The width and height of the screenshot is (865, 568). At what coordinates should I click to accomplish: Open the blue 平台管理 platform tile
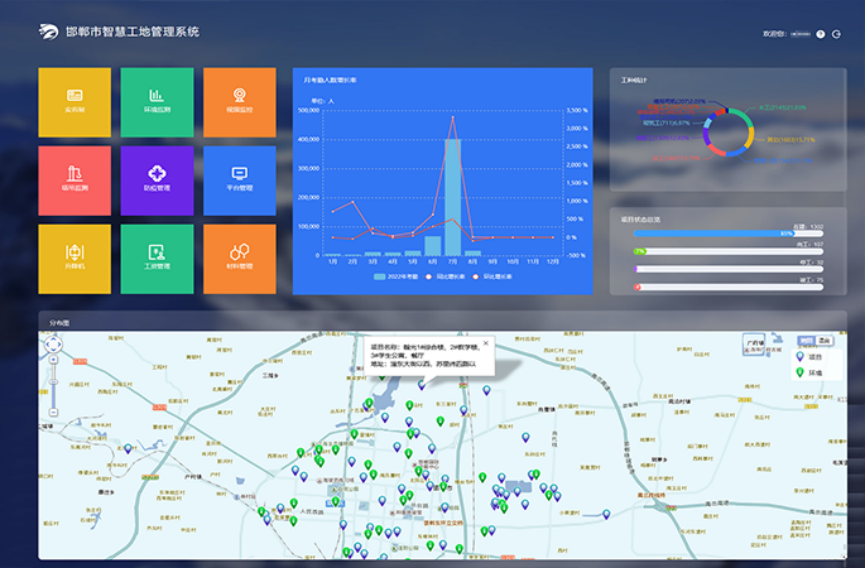(239, 180)
